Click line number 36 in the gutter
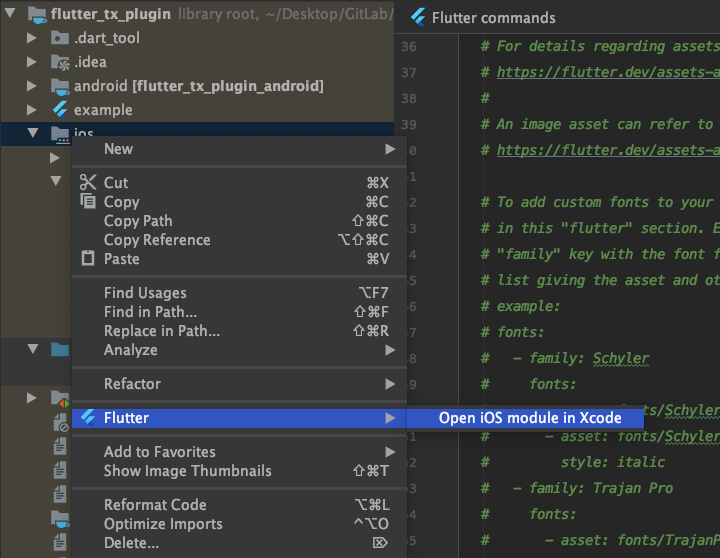Viewport: 720px width, 558px height. point(409,46)
